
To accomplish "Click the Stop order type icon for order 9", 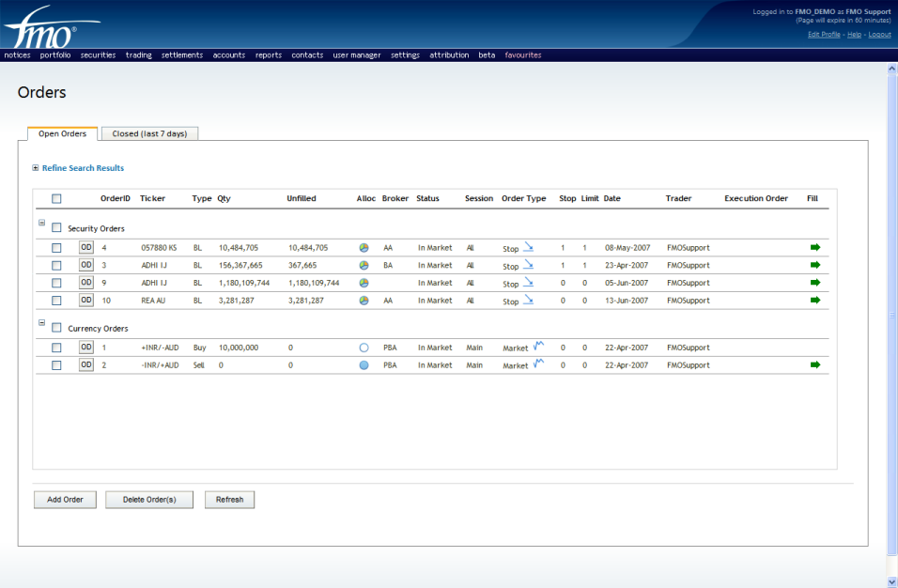I will (x=528, y=283).
